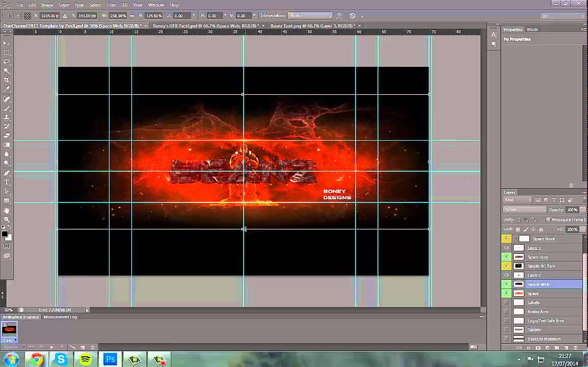Select the Rectangular Marquee tool

point(7,53)
